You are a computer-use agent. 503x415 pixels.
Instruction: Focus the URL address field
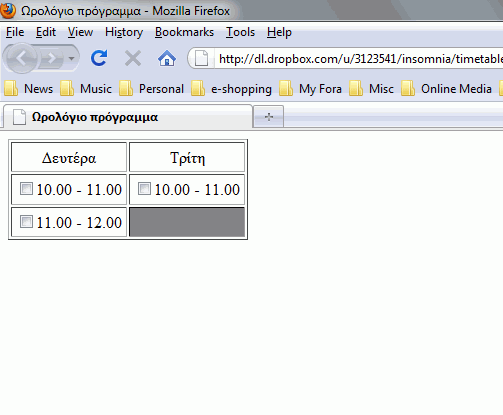[359, 59]
